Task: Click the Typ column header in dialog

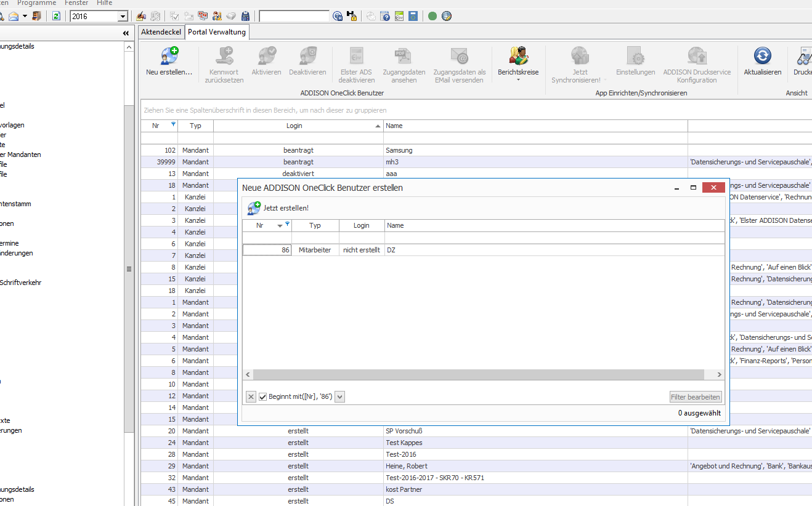Action: click(x=315, y=225)
